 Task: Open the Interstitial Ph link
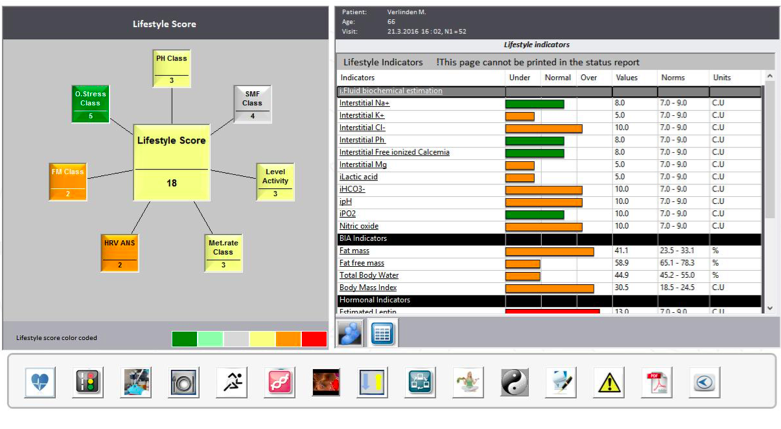[362, 140]
